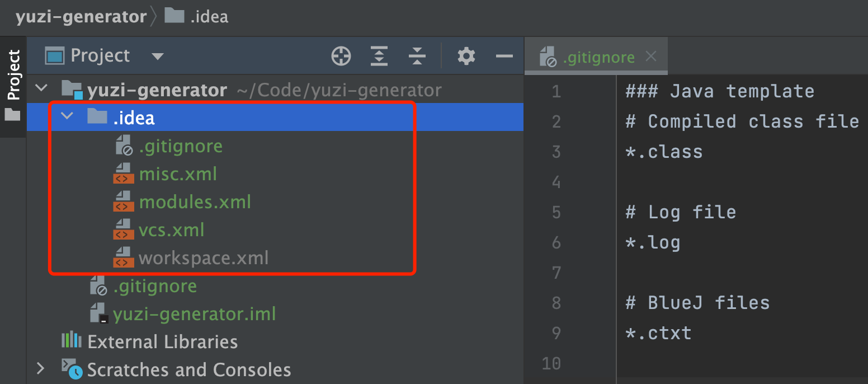Expand Scratches and Consoles node
868x384 pixels.
coord(40,368)
